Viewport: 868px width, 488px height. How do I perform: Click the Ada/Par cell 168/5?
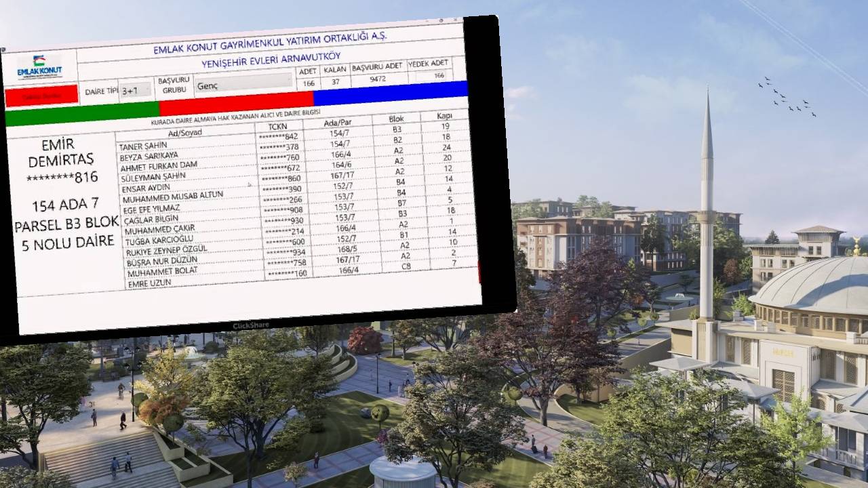click(x=347, y=248)
